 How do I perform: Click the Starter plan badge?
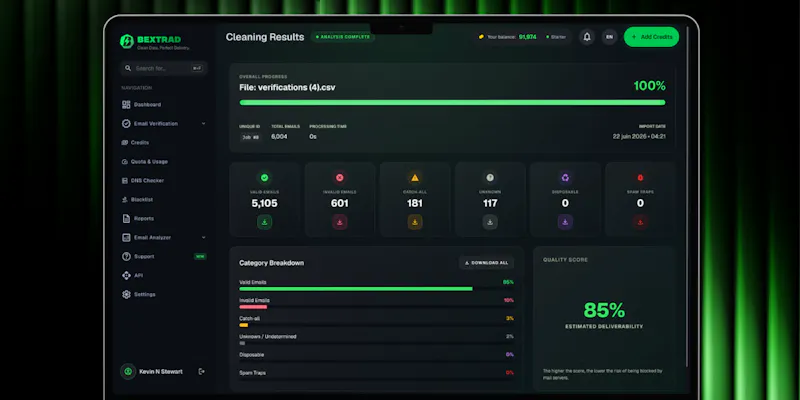pos(556,37)
